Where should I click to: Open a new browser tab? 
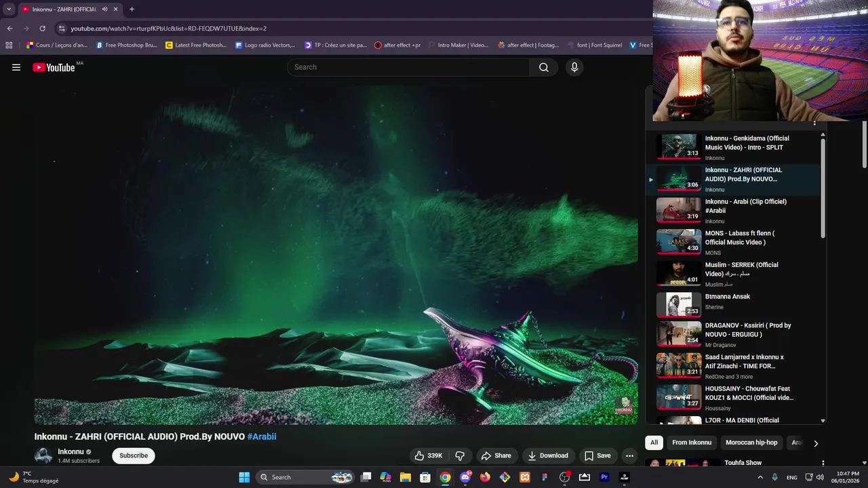132,9
